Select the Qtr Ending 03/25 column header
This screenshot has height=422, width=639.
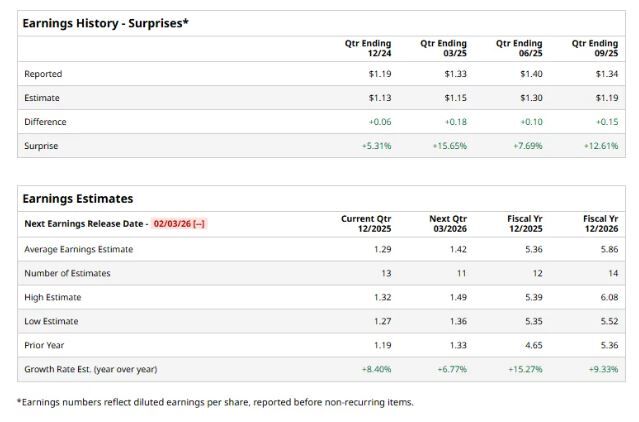[x=443, y=48]
